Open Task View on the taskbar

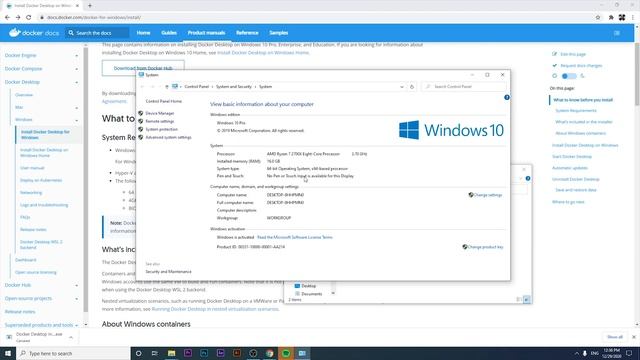point(155,353)
